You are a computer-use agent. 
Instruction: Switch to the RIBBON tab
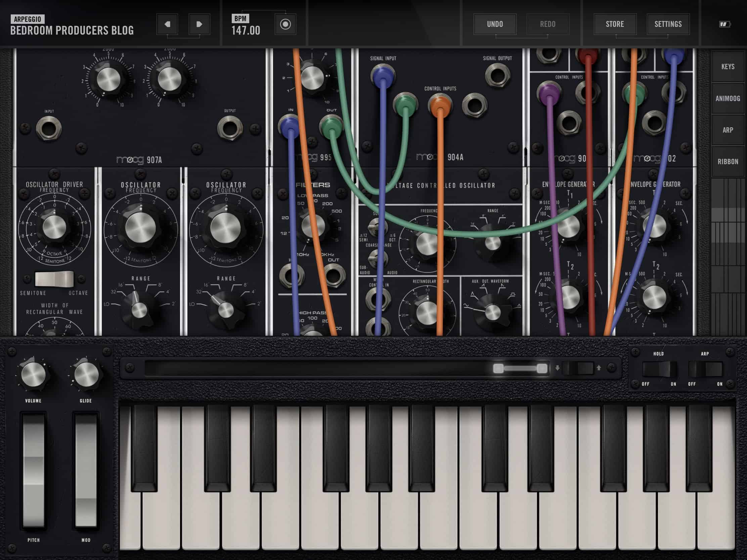click(728, 162)
